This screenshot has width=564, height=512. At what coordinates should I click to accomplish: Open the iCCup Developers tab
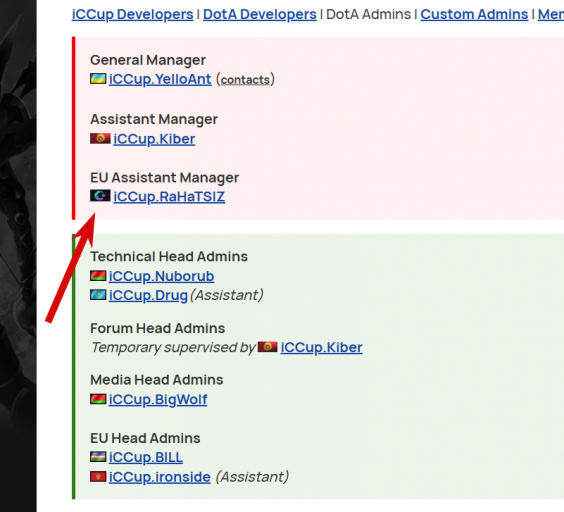click(x=132, y=14)
